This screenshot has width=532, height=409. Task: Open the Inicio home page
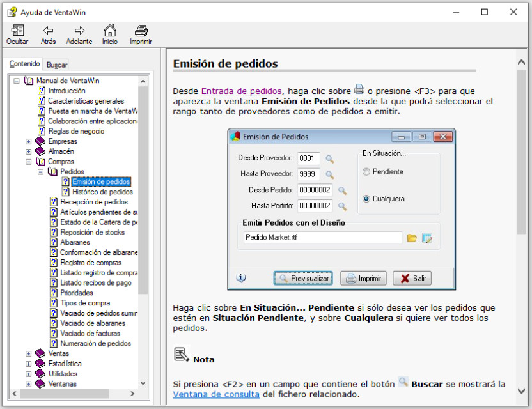pos(110,30)
